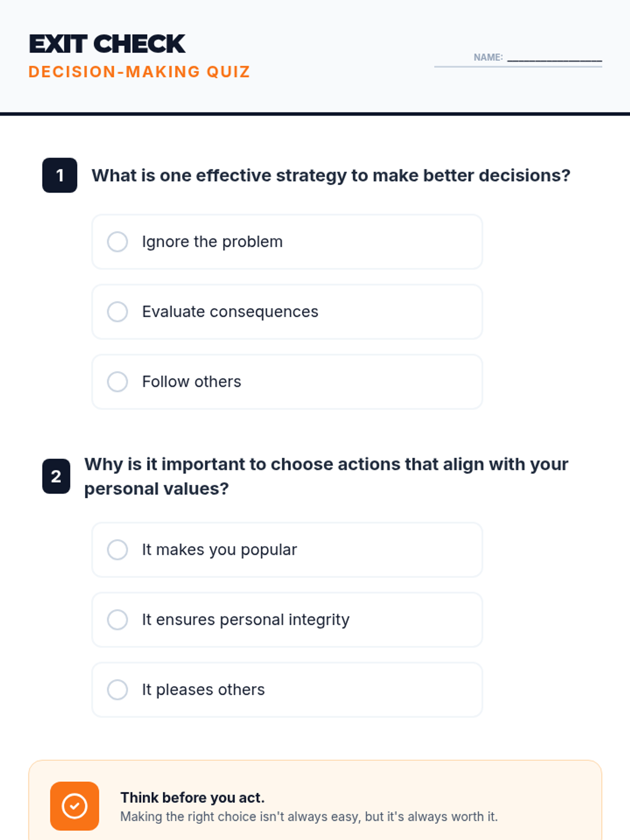Click the 'Evaluate consequences' answer text
This screenshot has height=840, width=630.
point(230,312)
